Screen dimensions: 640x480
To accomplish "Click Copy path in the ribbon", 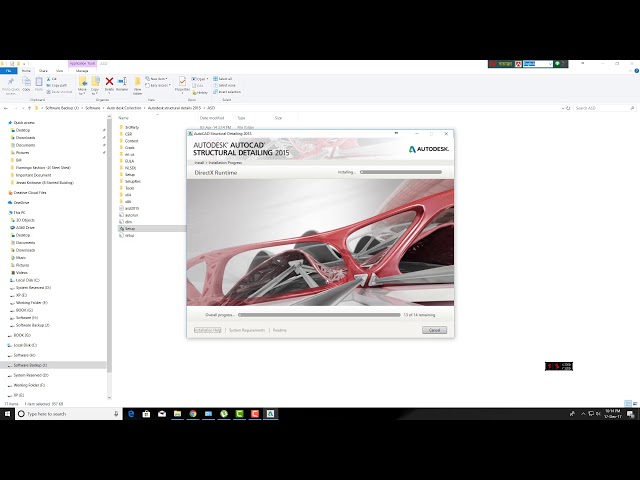I will (57, 85).
